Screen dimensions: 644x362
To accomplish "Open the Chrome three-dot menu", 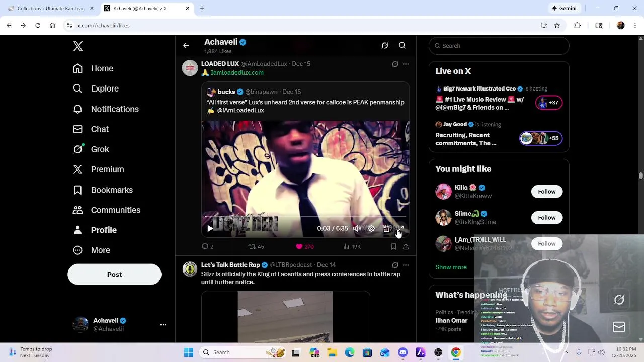I will pos(635,25).
